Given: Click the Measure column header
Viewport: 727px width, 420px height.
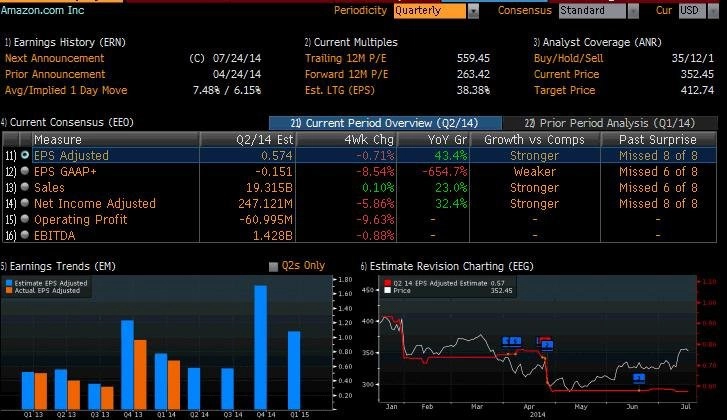Looking at the screenshot, I should pyautogui.click(x=115, y=140).
